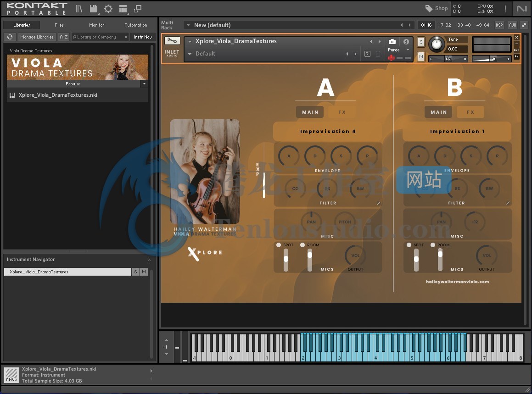Open instrument edit wrench icon
This screenshot has width=532, height=394.
click(172, 41)
